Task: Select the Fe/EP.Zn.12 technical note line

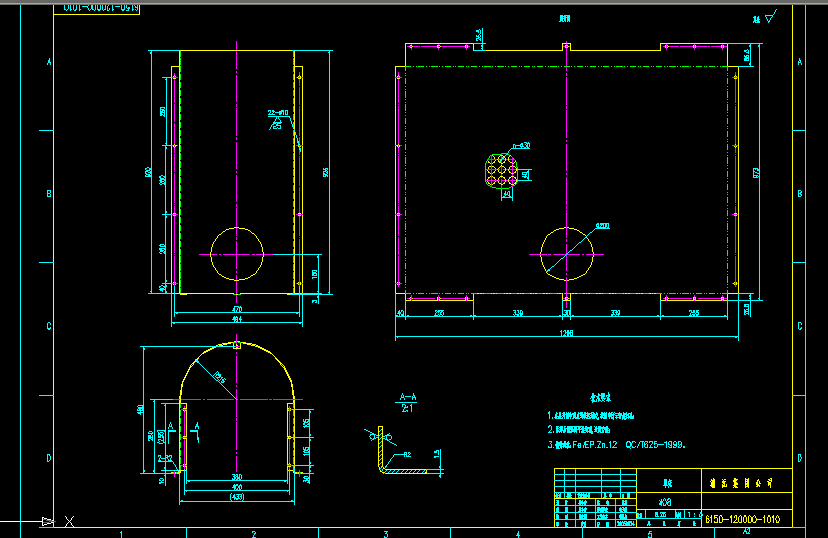Action: tap(620, 445)
